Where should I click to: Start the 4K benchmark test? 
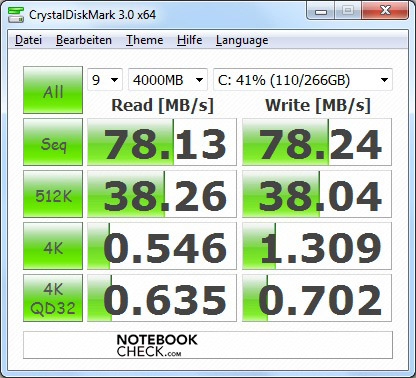coord(53,246)
